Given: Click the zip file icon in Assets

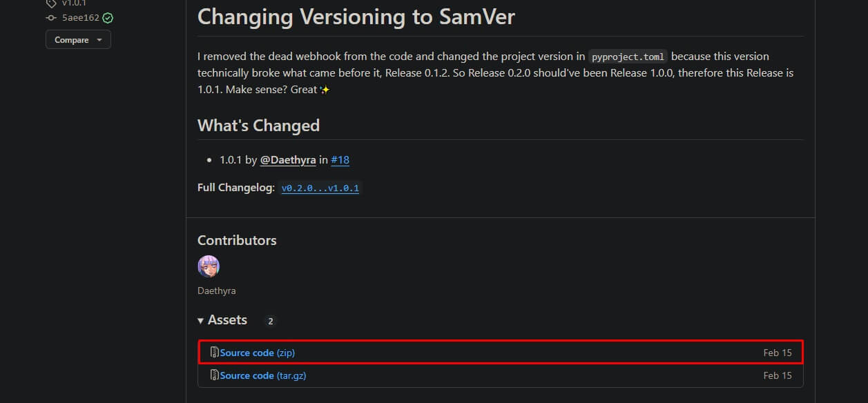Looking at the screenshot, I should click(215, 353).
